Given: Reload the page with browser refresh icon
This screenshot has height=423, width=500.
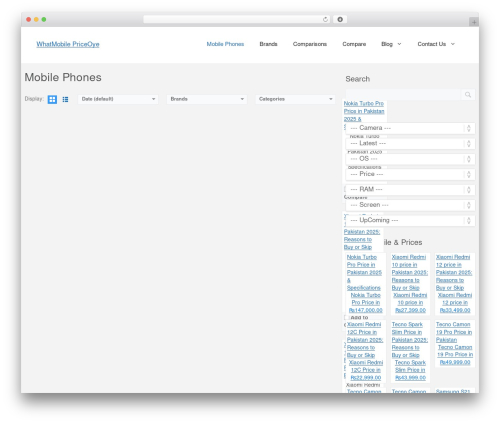Looking at the screenshot, I should (325, 20).
